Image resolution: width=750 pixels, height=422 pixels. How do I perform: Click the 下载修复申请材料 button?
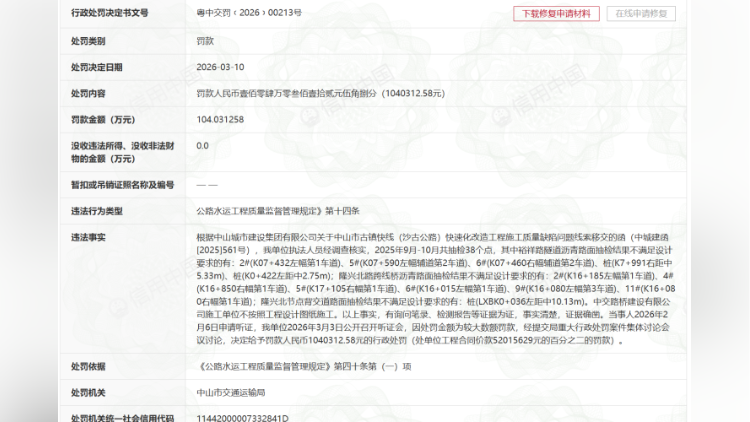click(557, 14)
